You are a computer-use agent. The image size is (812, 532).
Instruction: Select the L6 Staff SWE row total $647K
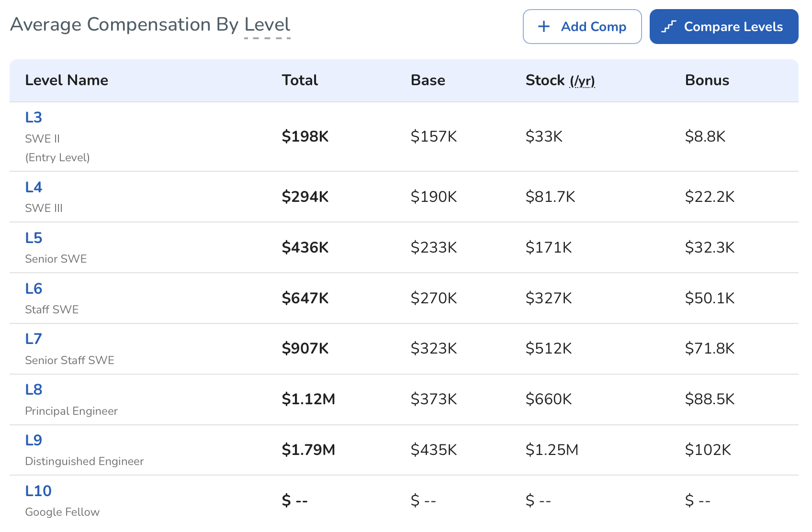click(305, 298)
